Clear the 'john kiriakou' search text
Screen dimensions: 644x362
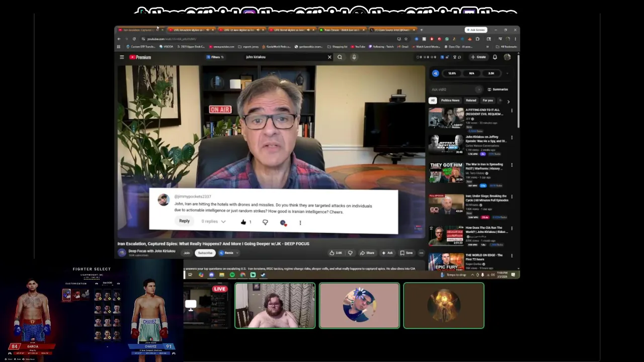coord(330,57)
